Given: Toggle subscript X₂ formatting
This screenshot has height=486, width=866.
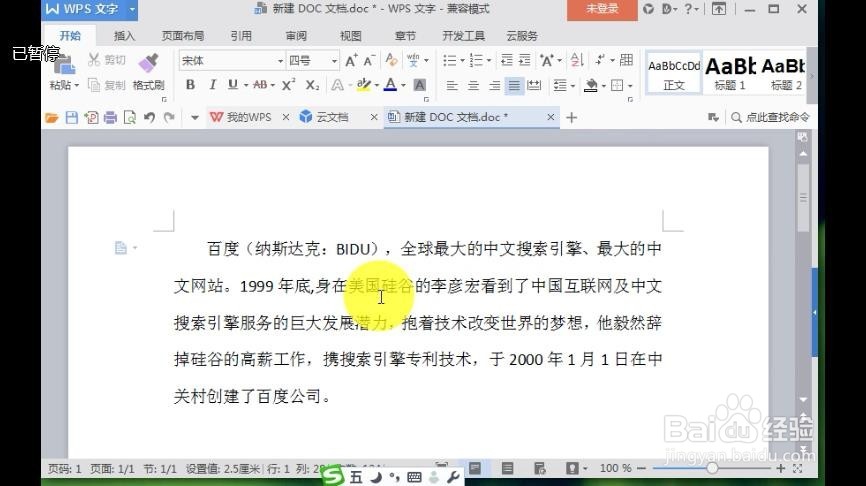Looking at the screenshot, I should [x=313, y=85].
